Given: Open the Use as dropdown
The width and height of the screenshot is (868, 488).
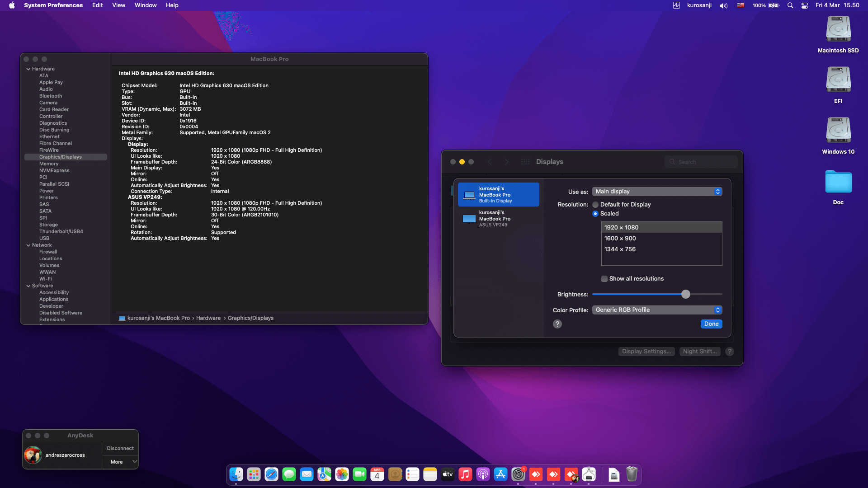Looking at the screenshot, I should pos(657,191).
